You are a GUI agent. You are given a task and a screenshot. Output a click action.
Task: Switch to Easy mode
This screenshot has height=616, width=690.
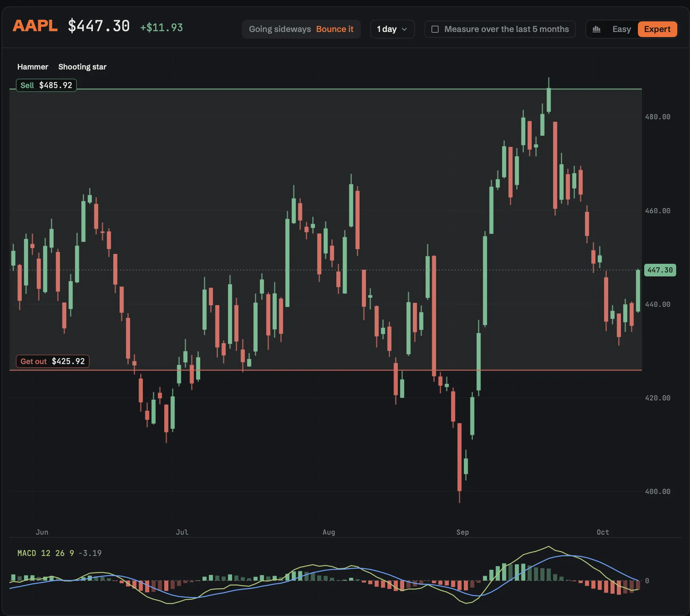[621, 29]
